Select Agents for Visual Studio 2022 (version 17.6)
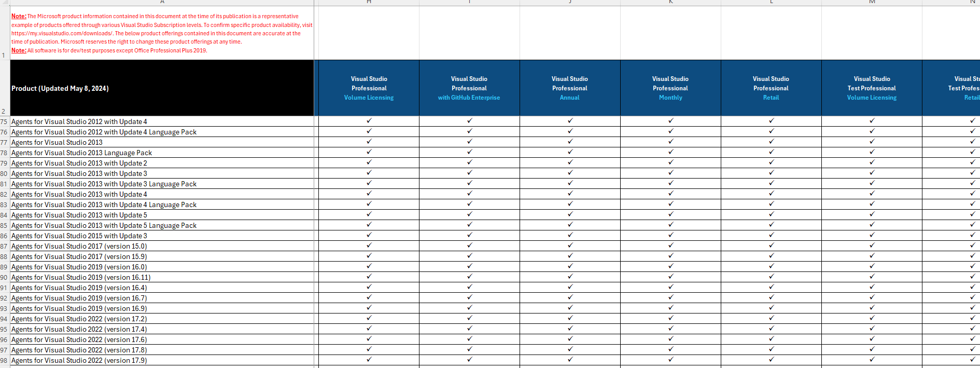Screen dimensions: 980x368 (x=162, y=339)
